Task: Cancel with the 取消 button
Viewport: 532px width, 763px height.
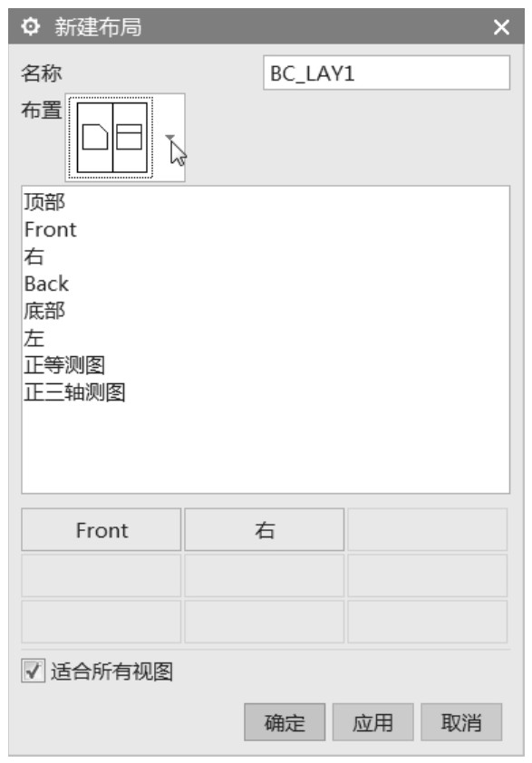Action: point(461,722)
